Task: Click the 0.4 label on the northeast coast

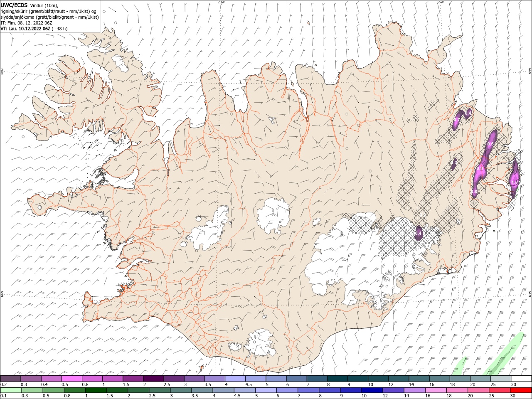Action: point(468,113)
